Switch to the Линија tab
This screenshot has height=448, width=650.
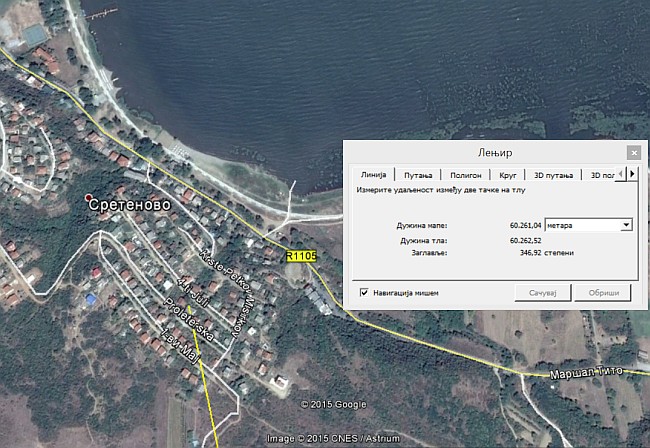click(x=373, y=175)
